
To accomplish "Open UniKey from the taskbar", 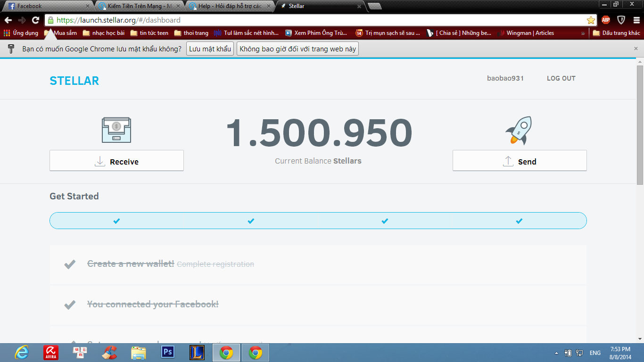I will point(80,353).
